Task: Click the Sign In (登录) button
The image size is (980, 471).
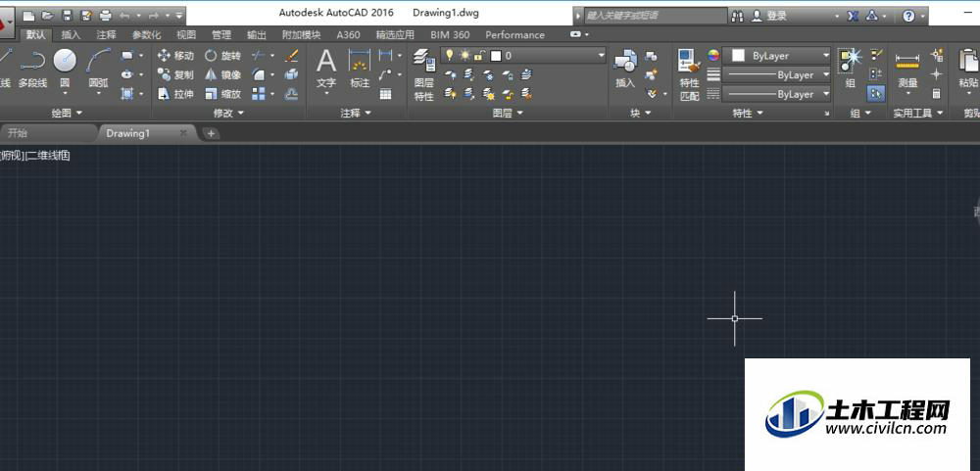Action: pyautogui.click(x=768, y=16)
